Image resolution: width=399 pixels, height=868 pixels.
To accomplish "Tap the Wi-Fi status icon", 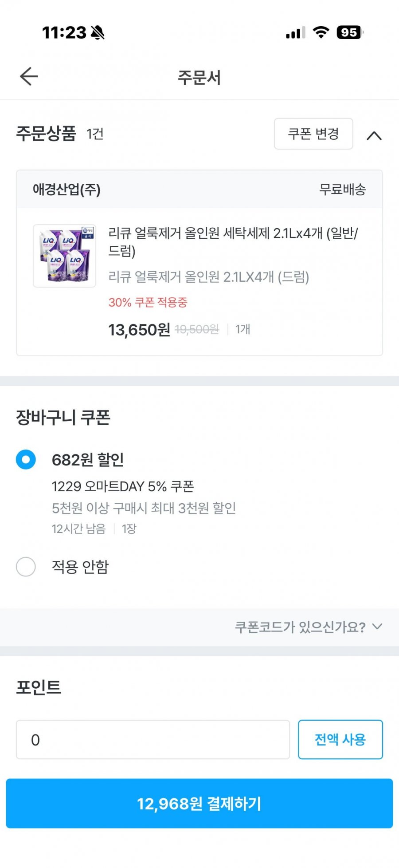I will pos(321,32).
